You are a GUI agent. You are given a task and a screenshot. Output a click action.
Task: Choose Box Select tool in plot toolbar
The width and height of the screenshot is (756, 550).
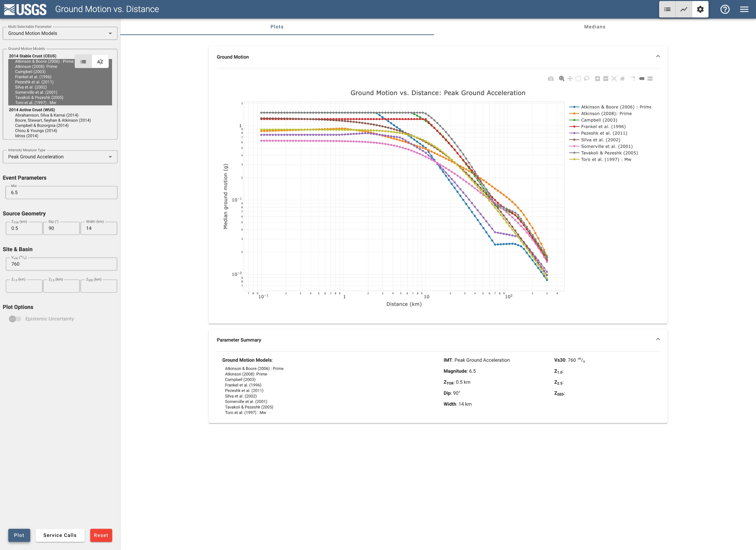[x=578, y=79]
